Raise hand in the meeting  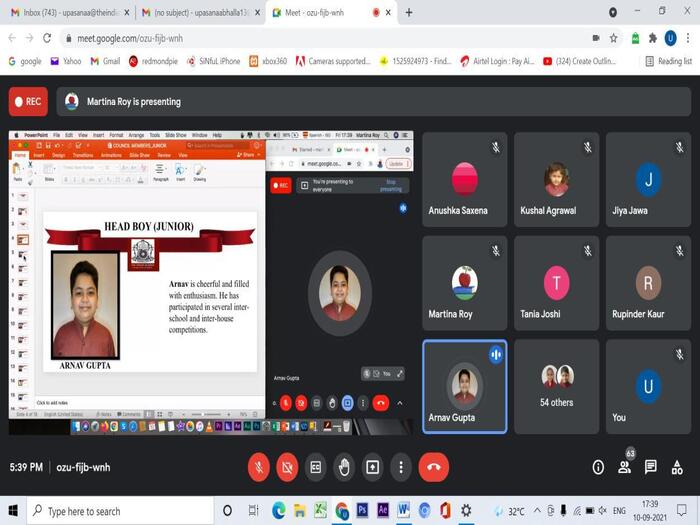pos(344,467)
